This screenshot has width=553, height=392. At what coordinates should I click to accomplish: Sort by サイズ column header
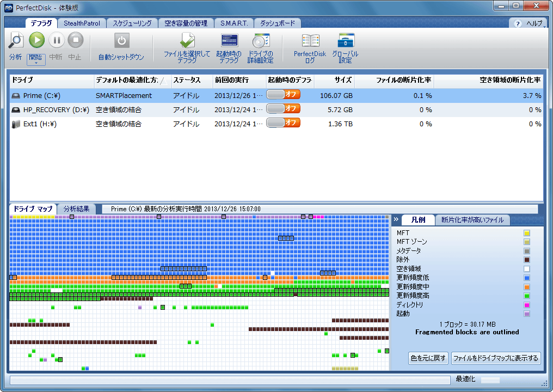click(334, 80)
